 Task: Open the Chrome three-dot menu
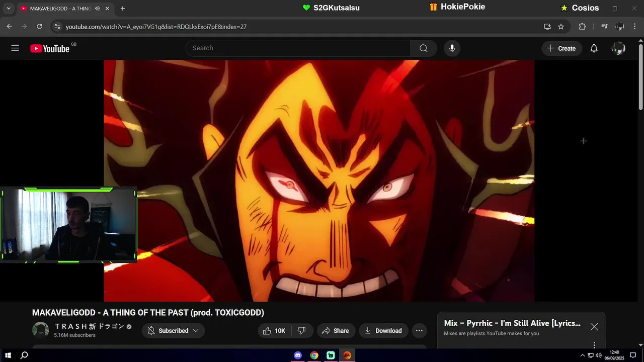635,27
